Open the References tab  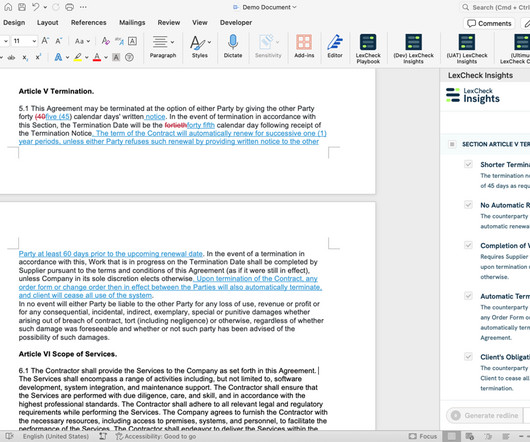[89, 23]
